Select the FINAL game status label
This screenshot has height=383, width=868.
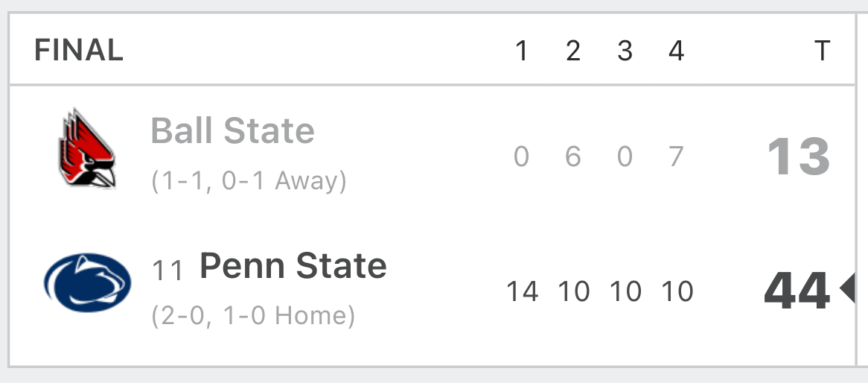[79, 51]
